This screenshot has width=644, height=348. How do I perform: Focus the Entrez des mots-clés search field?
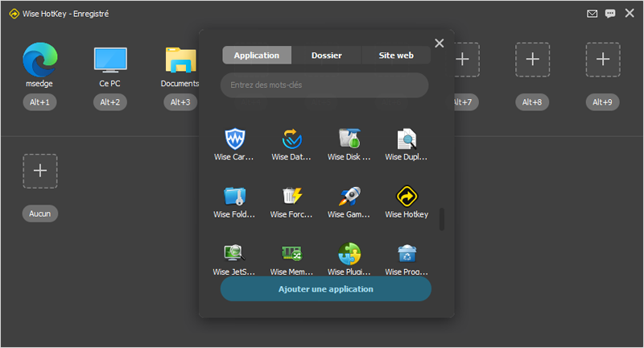(324, 85)
